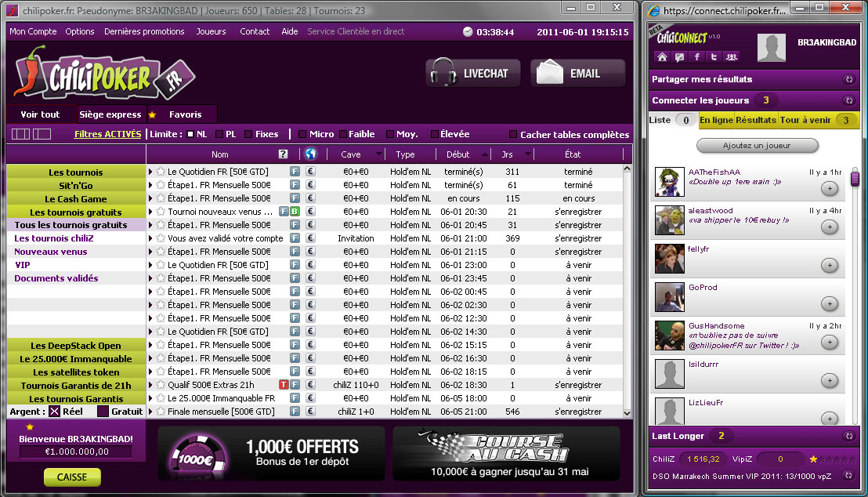Screen dimensions: 868x497
Task: Click the red T badge on Qualif 500€ Extras
Action: pyautogui.click(x=284, y=385)
